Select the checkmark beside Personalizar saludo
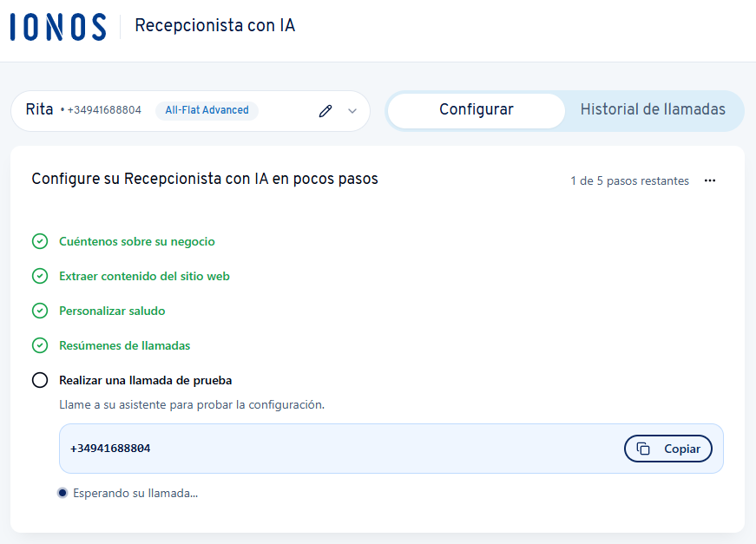Image resolution: width=756 pixels, height=544 pixels. [x=39, y=311]
